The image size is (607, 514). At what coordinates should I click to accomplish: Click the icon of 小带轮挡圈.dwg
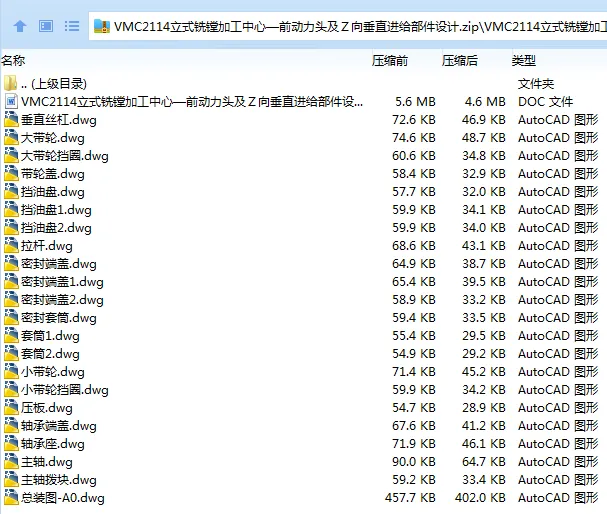click(11, 390)
